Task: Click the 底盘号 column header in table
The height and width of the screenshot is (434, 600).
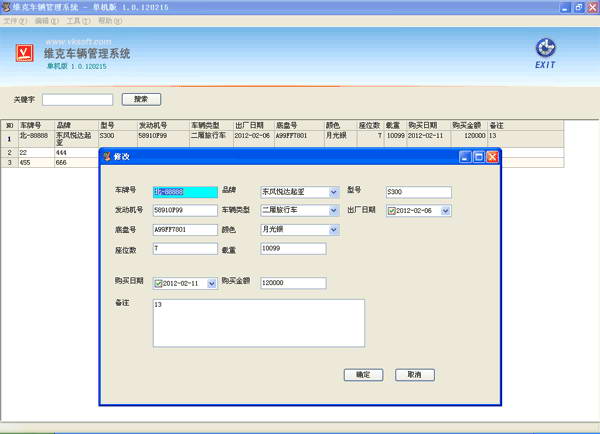Action: (299, 125)
